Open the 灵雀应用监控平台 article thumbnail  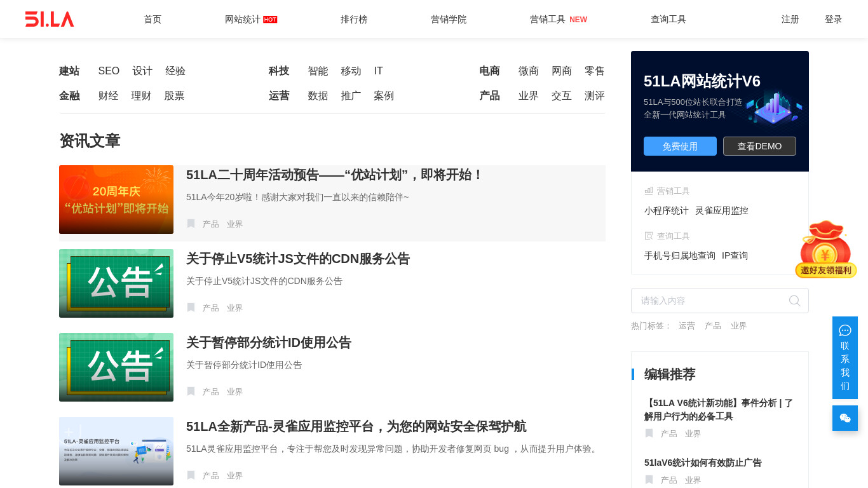[x=116, y=451]
